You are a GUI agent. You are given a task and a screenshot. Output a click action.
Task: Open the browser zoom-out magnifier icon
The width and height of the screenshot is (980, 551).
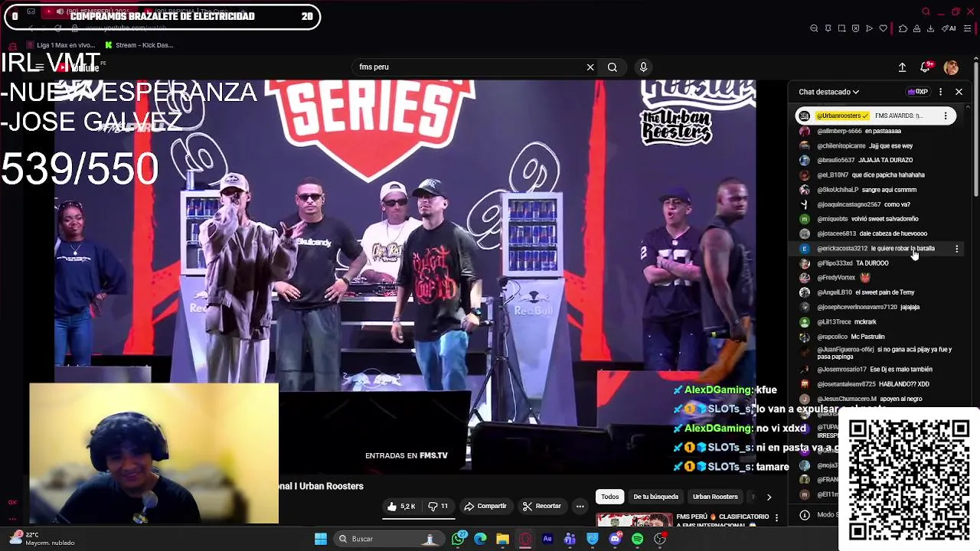click(814, 28)
